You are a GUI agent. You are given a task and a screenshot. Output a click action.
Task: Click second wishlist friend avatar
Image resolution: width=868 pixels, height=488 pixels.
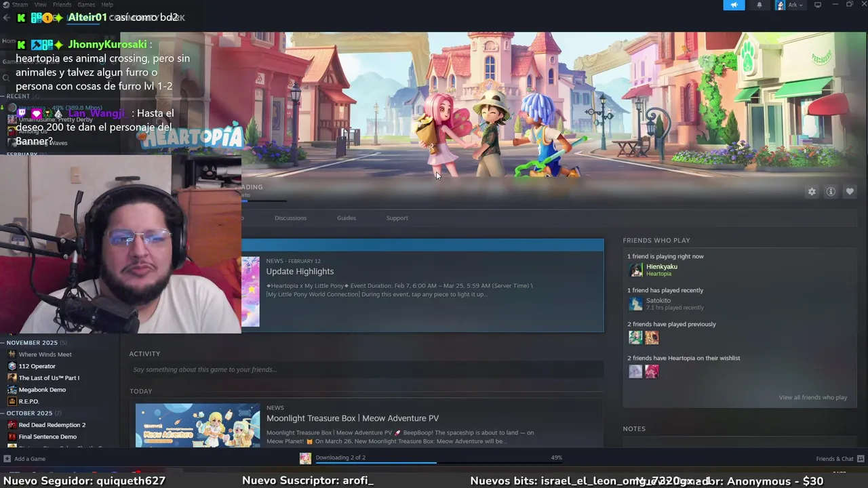[x=652, y=371]
